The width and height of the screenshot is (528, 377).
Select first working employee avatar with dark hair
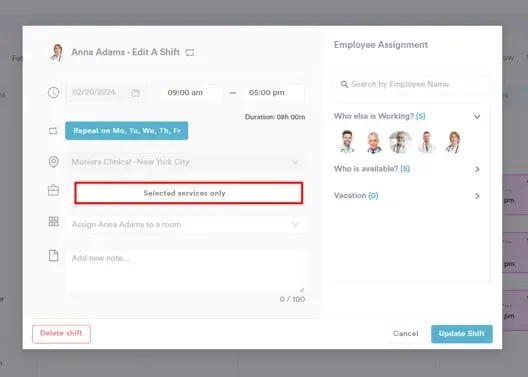(347, 142)
